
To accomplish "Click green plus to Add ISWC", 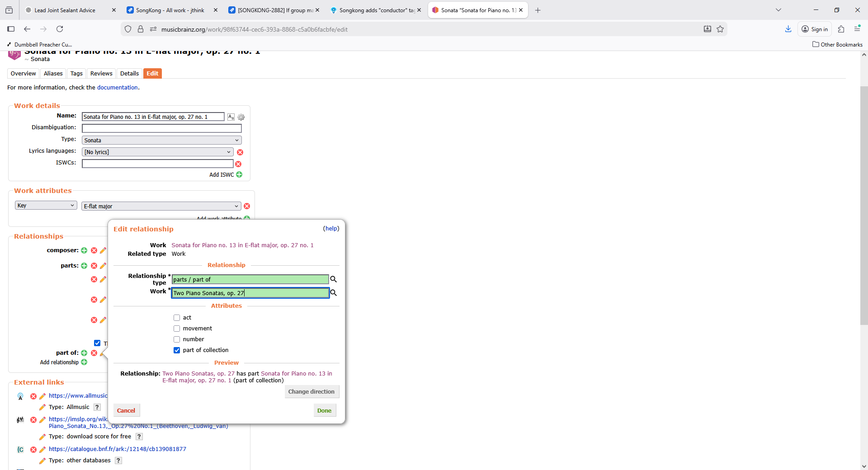I will click(x=239, y=175).
